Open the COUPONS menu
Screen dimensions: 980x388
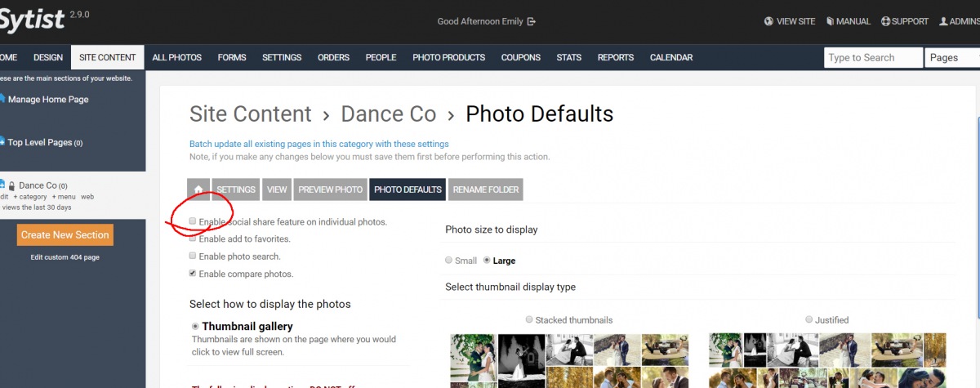click(521, 57)
